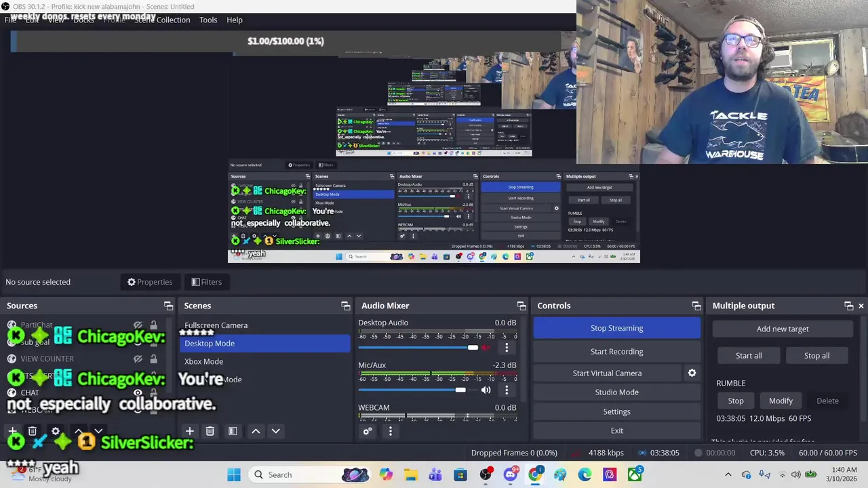868x488 pixels.
Task: Float the Audio Mixer dock panel
Action: (x=521, y=306)
